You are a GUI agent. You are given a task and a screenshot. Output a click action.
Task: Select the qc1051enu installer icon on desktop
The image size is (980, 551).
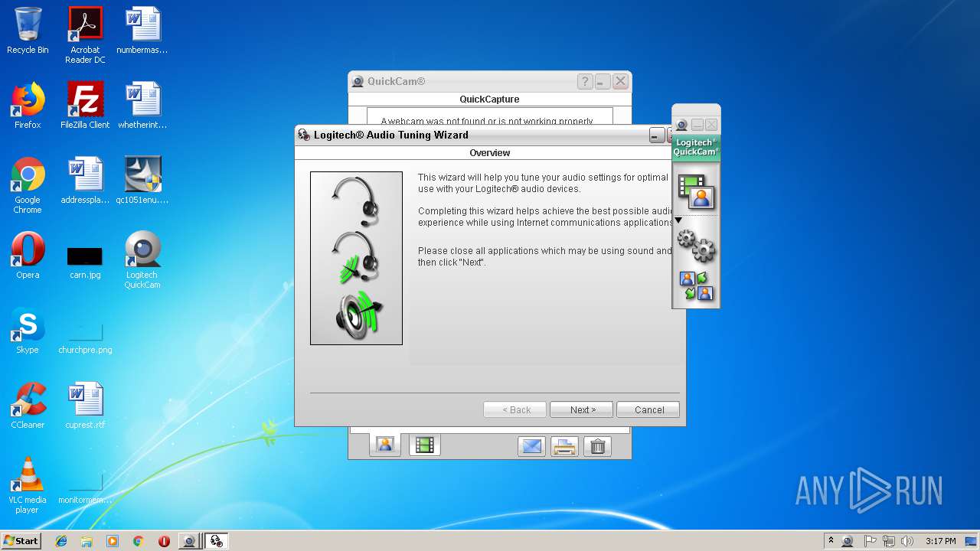pos(142,181)
